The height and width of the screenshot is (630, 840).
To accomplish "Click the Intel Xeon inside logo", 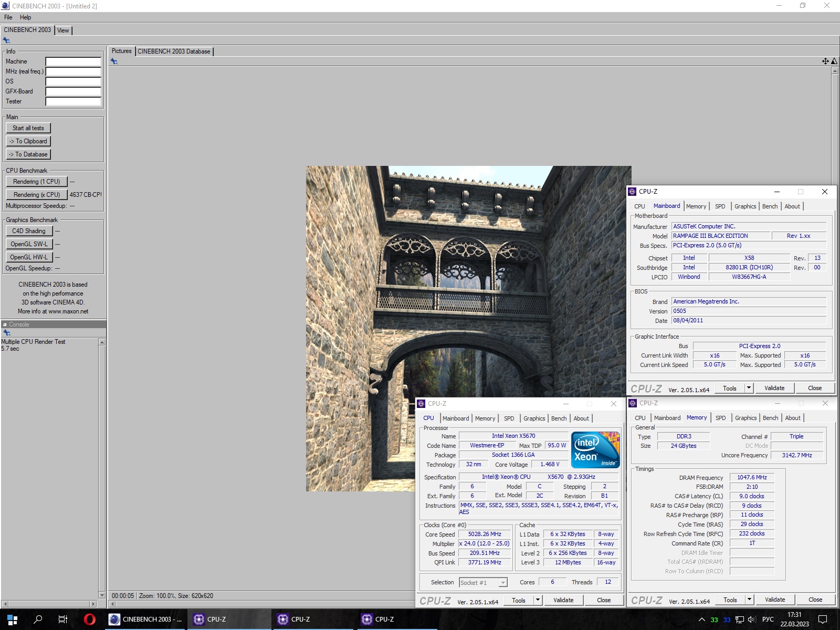I will [595, 449].
